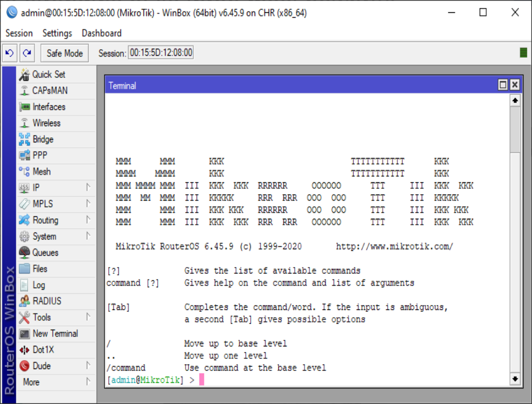The width and height of the screenshot is (532, 404).
Task: Open the Session menu
Action: click(x=19, y=33)
